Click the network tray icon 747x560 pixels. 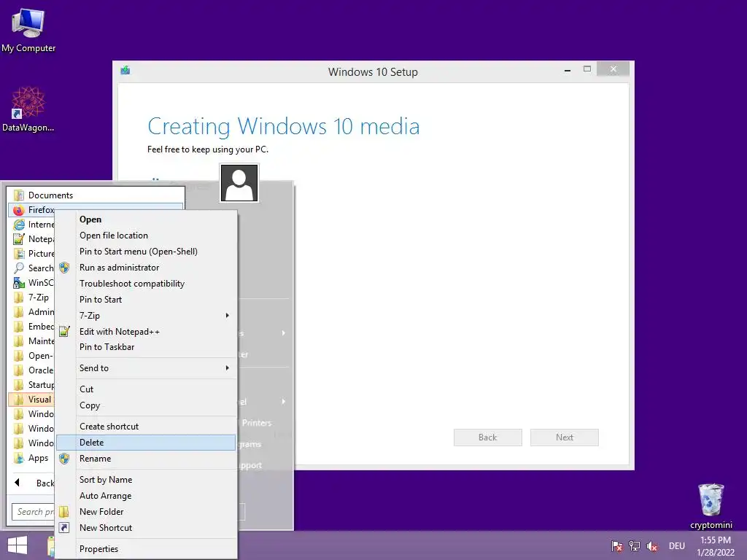pos(635,546)
